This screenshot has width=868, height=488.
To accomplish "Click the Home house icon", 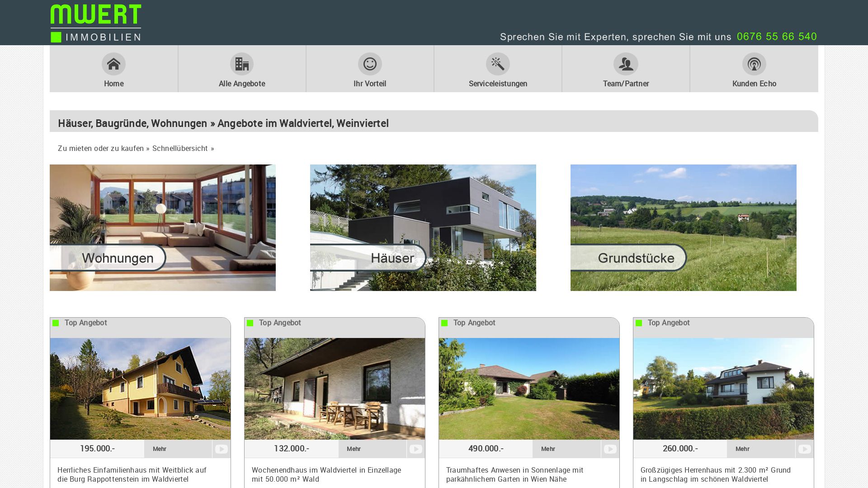I will point(113,64).
